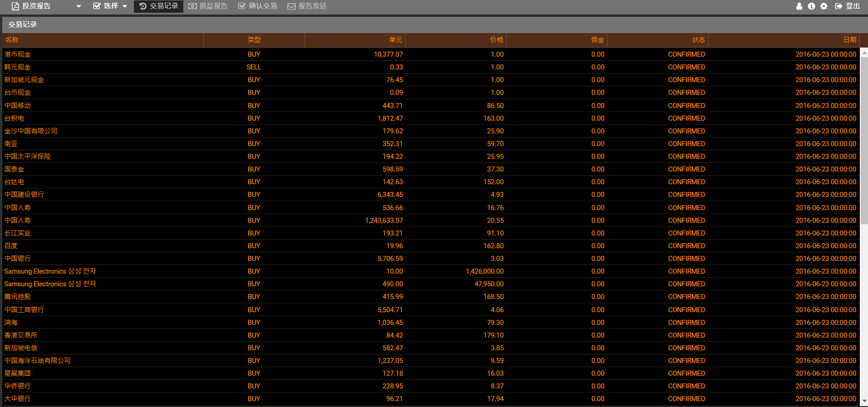Screen dimensions: 868x407
Task: Select the 华侨银行 row name
Action: click(18, 386)
